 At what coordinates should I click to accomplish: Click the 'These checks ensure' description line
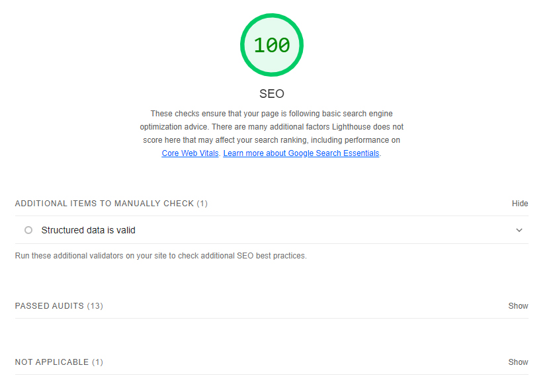(x=271, y=114)
